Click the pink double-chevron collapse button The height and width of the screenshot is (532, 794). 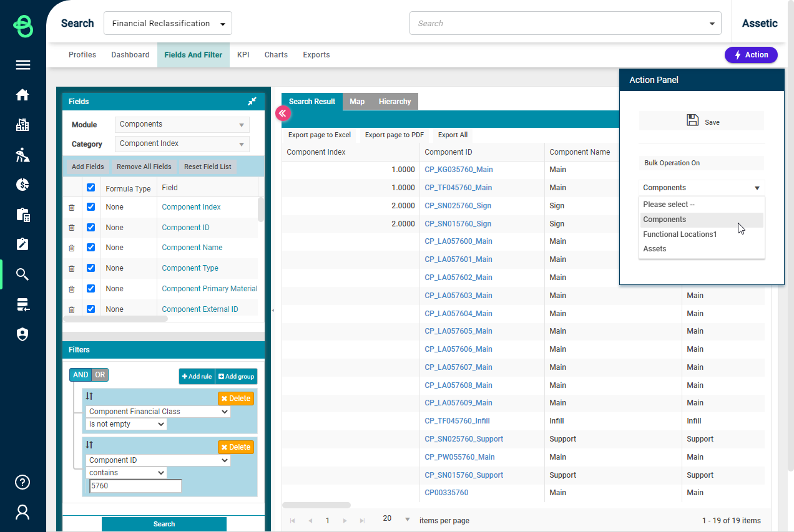click(x=282, y=113)
